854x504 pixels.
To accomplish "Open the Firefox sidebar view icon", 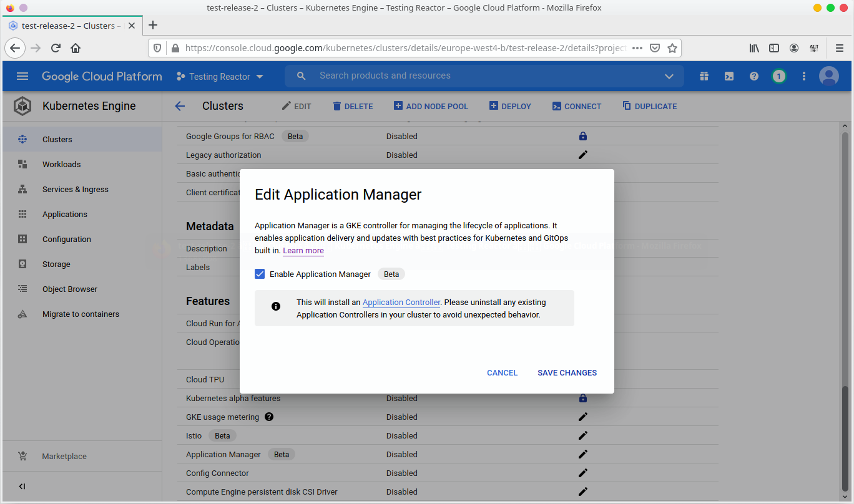I will click(x=774, y=48).
